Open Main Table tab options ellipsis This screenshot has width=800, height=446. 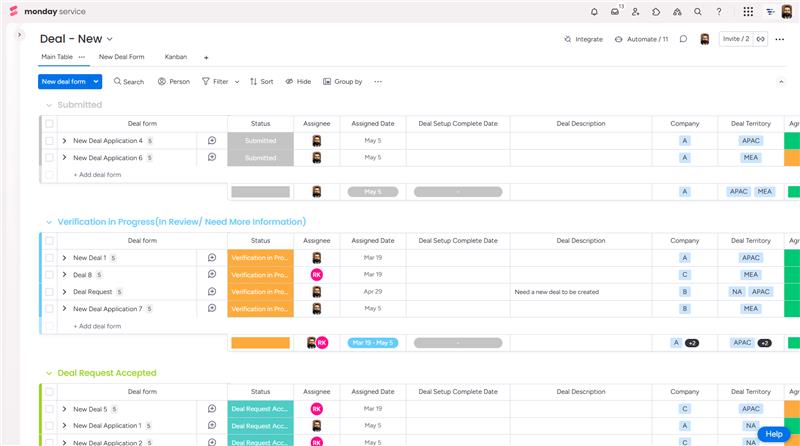[82, 57]
